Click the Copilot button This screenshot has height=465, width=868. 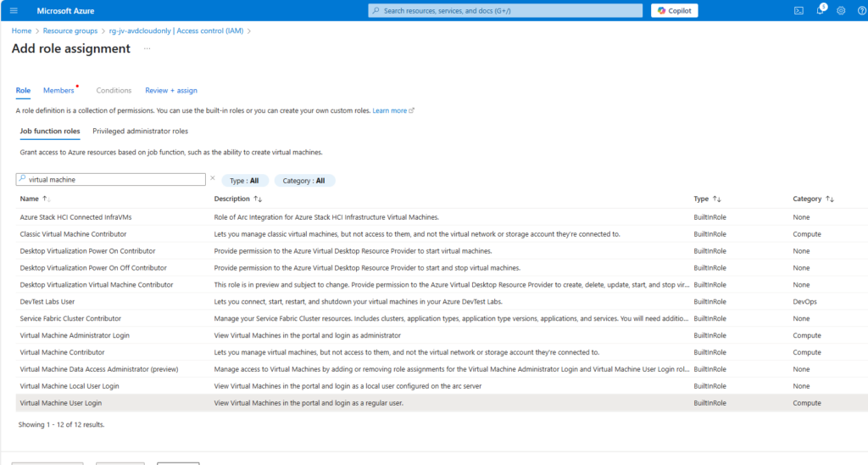tap(674, 10)
